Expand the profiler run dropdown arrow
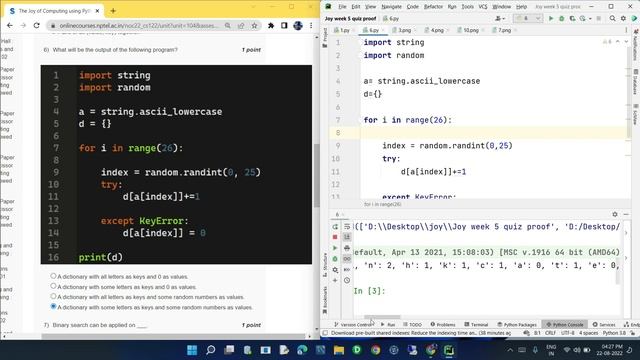640x360 pixels. click(590, 19)
